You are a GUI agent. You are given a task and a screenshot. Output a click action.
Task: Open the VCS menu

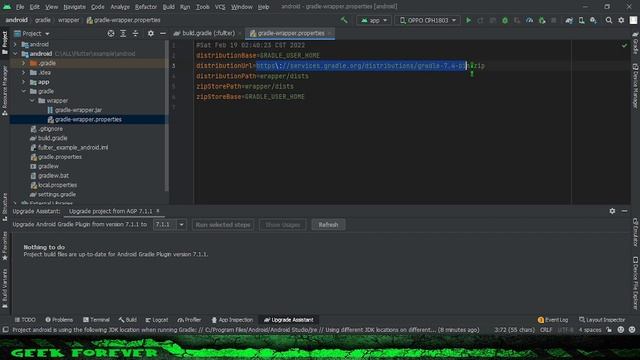pyautogui.click(x=220, y=7)
